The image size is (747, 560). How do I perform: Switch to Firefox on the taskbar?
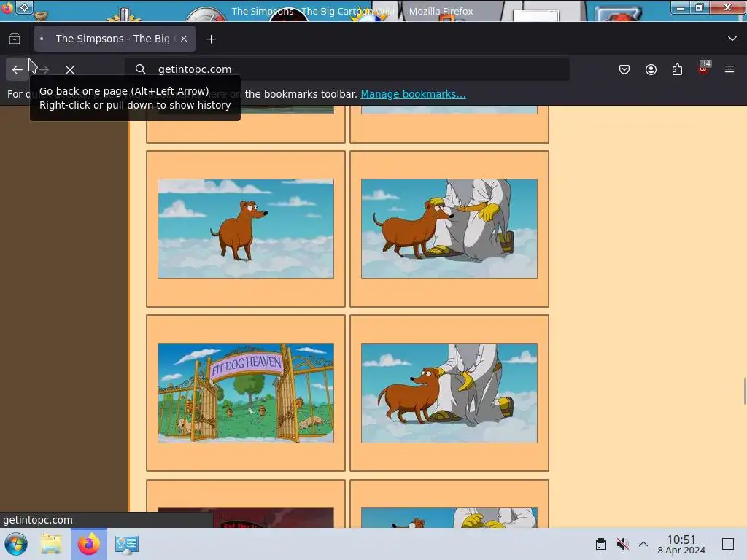point(89,544)
